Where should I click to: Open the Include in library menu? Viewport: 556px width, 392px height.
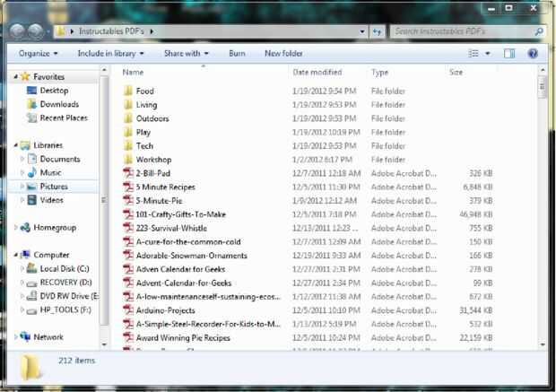coord(110,54)
